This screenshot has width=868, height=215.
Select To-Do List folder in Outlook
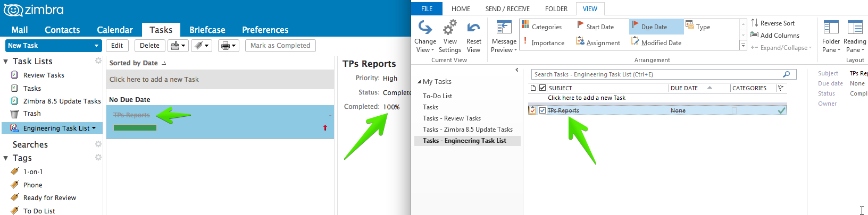click(x=437, y=96)
